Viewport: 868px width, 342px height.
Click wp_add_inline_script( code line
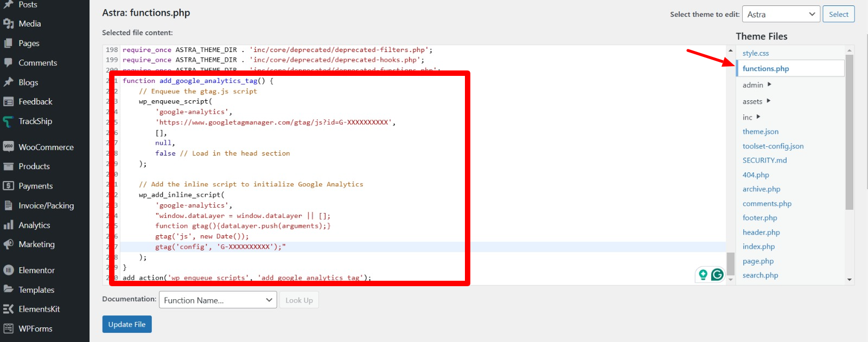[181, 195]
